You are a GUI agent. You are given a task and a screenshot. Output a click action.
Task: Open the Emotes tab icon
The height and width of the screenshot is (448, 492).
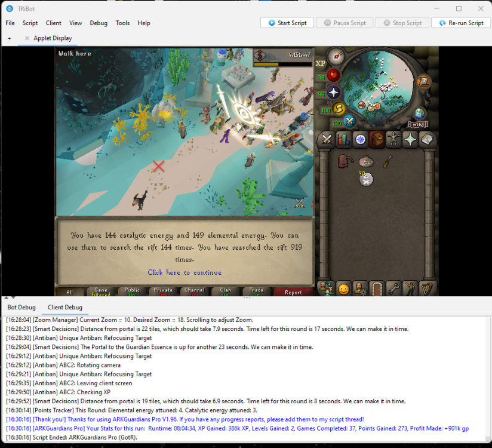click(x=410, y=289)
